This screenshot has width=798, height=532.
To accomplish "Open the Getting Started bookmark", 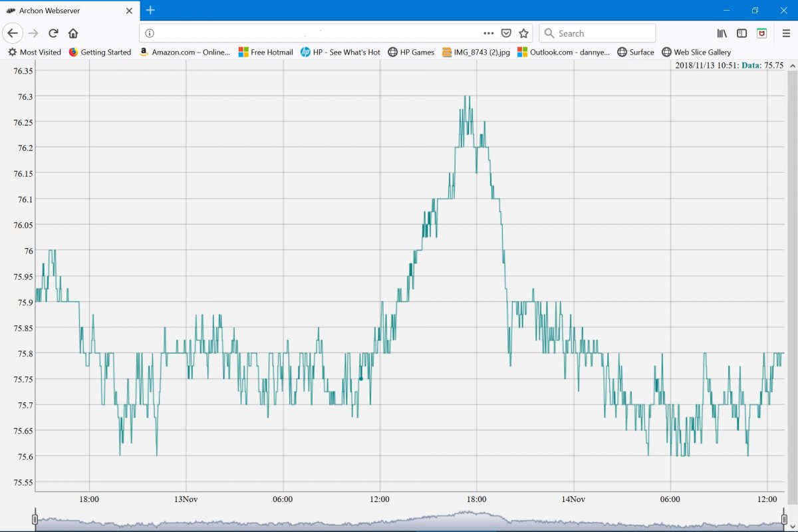I will [x=100, y=52].
